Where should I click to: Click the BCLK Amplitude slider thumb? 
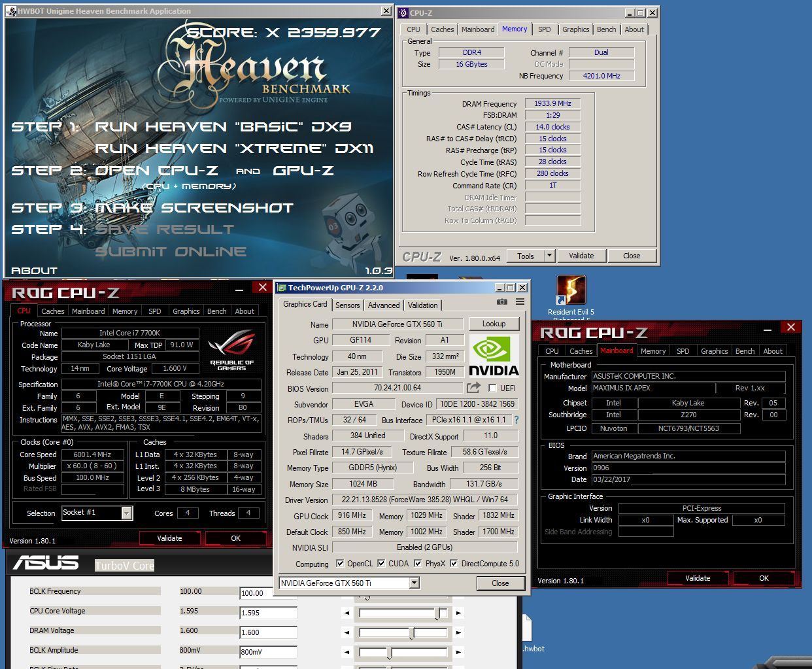tap(389, 652)
